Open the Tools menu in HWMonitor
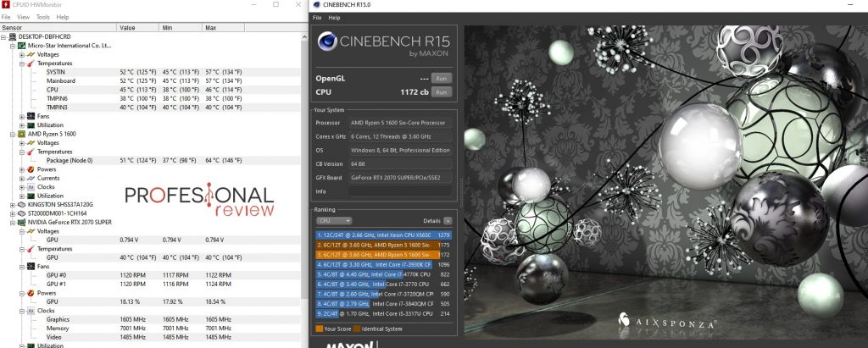This screenshot has height=348, width=868. [x=43, y=17]
